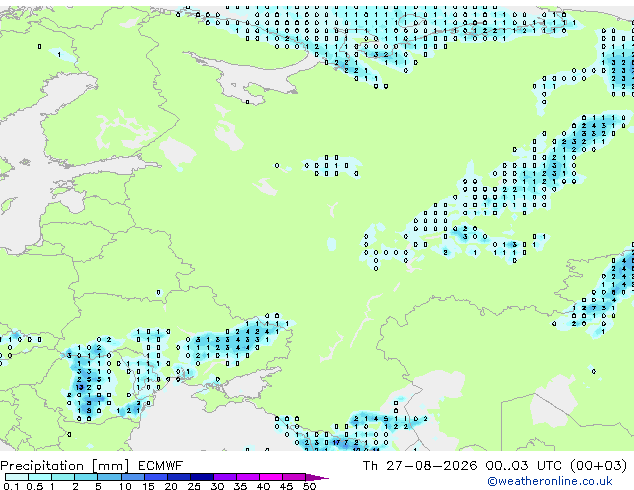Screen dimensions: 634x490
Task: Click the 'ECMWF' model label
Action: (x=161, y=466)
